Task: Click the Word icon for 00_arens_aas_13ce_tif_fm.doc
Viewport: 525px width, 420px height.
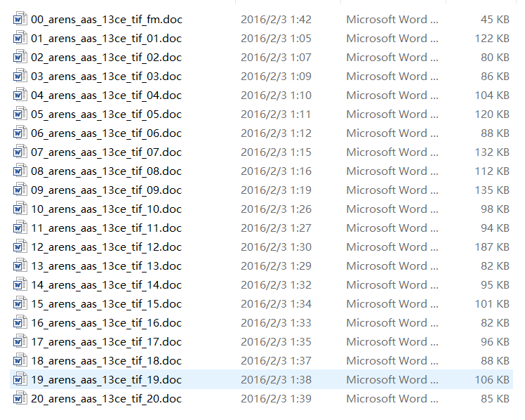Action: [x=20, y=20]
